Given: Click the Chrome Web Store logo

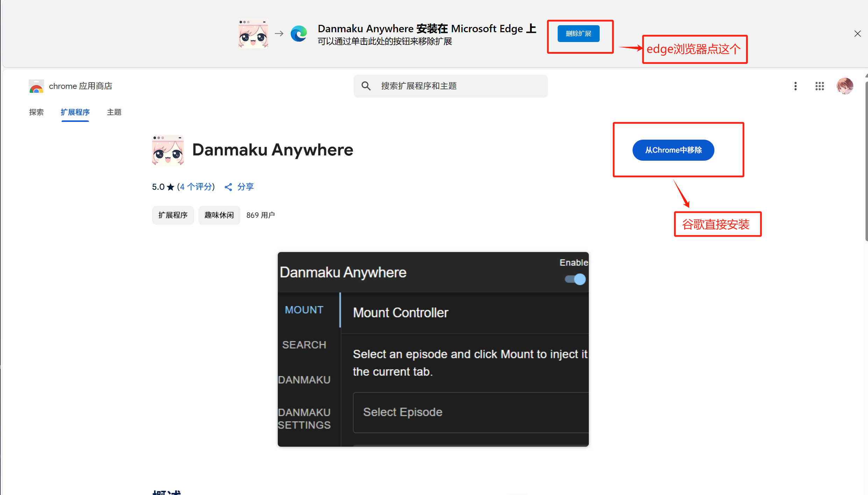Looking at the screenshot, I should (x=36, y=86).
